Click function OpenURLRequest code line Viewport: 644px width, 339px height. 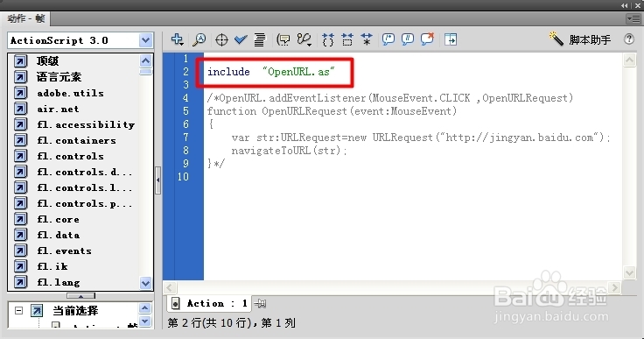pyautogui.click(x=332, y=111)
